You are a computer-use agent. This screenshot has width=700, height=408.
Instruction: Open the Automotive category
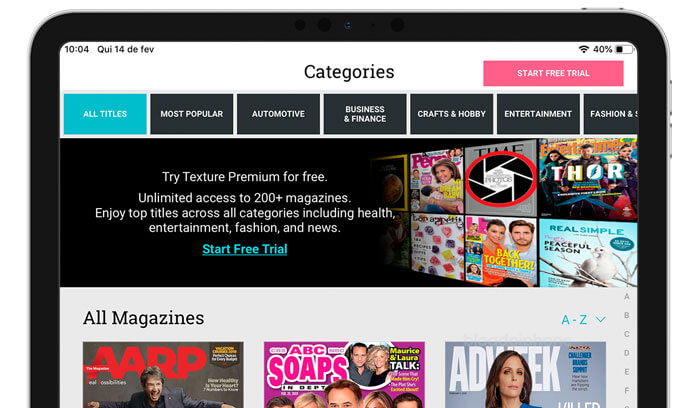(x=278, y=114)
